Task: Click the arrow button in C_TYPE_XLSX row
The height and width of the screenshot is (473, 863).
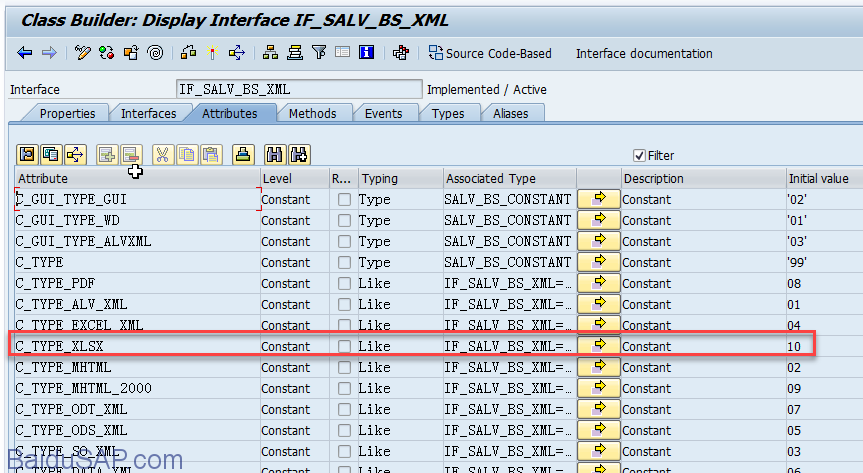Action: [x=599, y=346]
